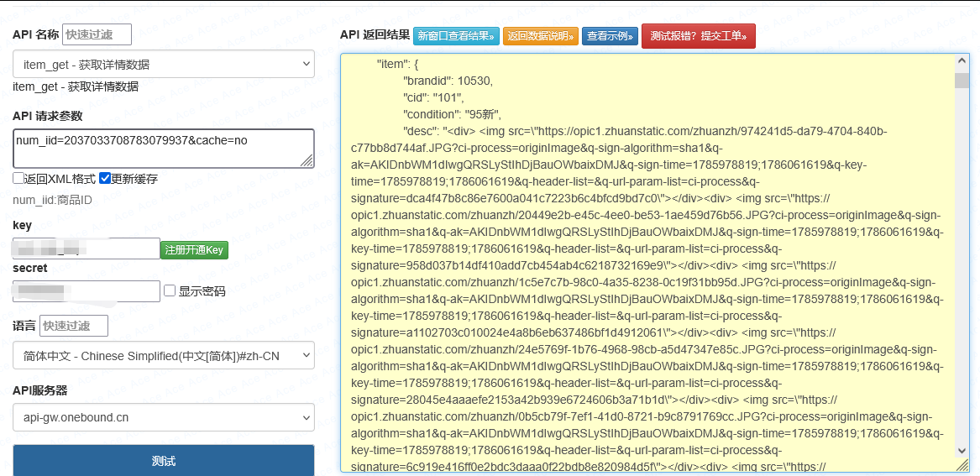
Task: Click the request params resize grip
Action: click(x=307, y=161)
